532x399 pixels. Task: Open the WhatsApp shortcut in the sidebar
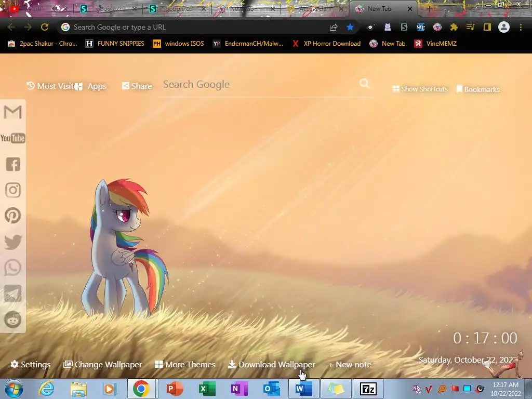13,268
